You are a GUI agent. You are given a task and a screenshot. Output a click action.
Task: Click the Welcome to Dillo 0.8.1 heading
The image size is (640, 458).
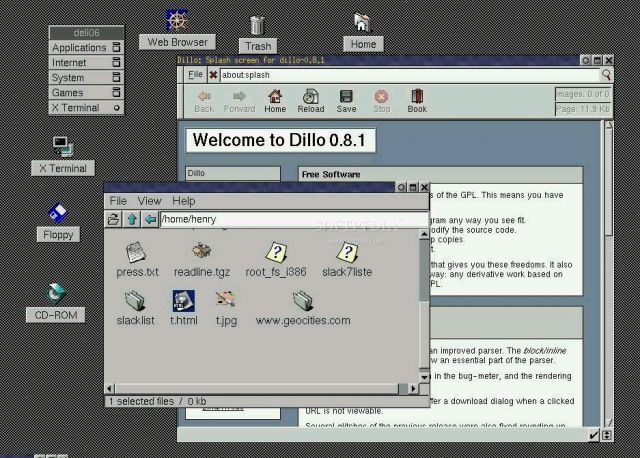coord(279,140)
